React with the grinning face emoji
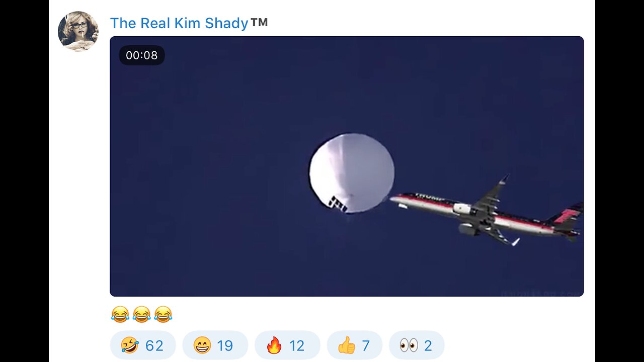Viewport: 644px width, 362px height. pos(202,346)
